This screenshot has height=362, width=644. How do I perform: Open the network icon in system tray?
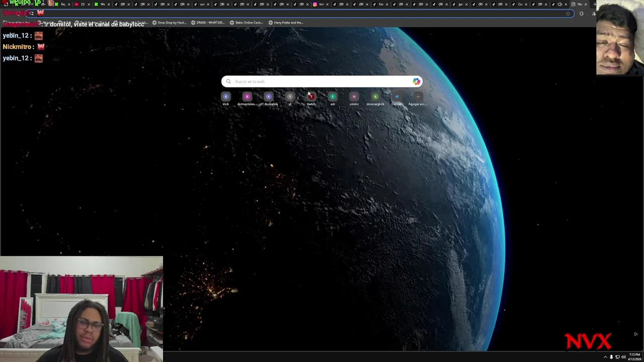click(617, 357)
